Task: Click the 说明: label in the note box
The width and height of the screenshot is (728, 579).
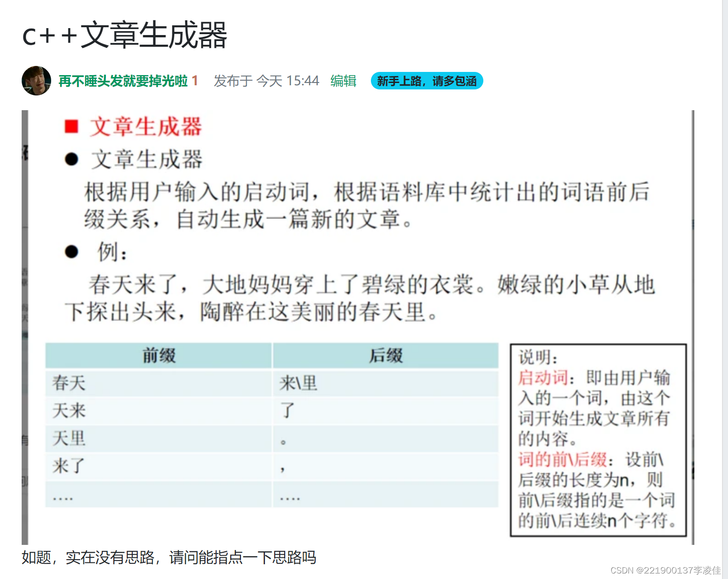Action: pos(538,357)
